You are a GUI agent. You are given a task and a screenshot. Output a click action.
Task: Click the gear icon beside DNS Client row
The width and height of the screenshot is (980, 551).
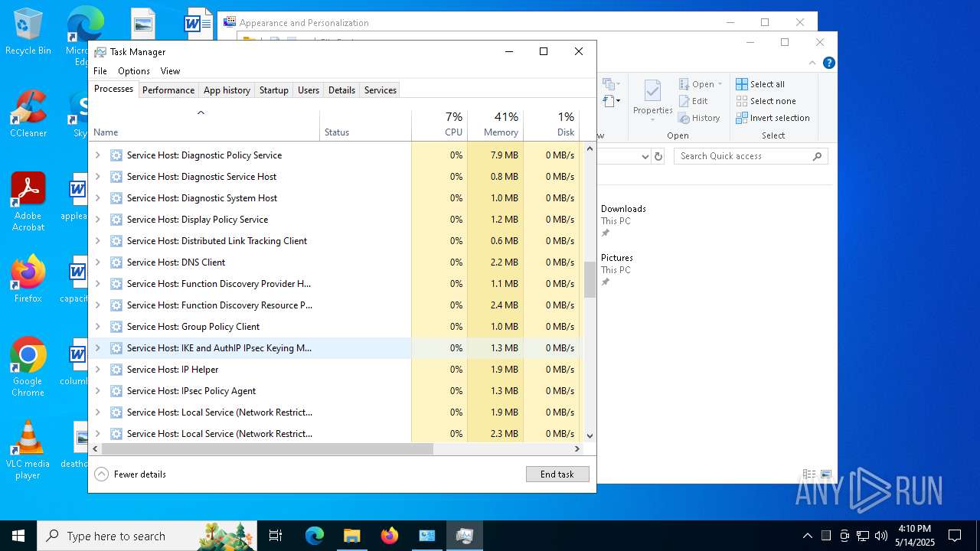tap(116, 262)
